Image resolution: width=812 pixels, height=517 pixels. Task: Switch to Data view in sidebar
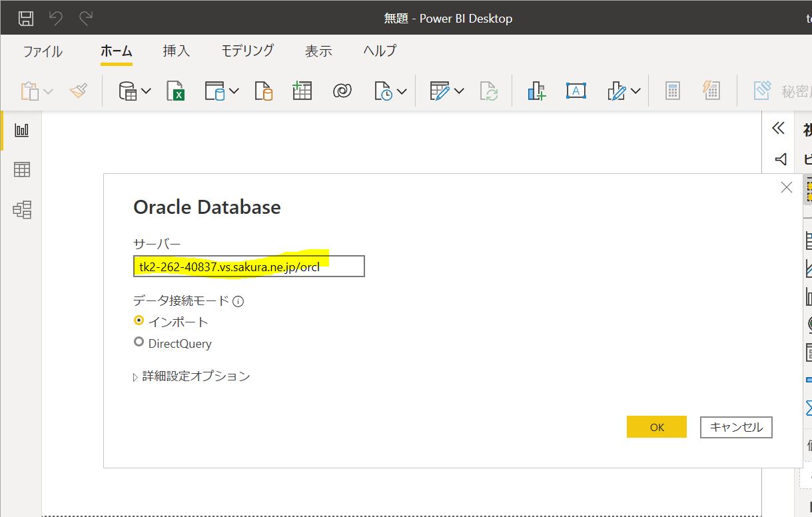[22, 170]
